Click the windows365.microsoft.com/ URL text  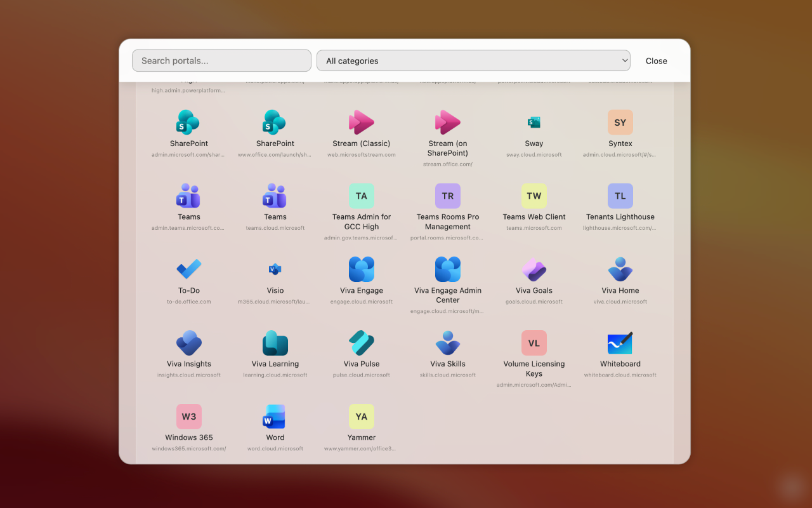click(x=189, y=449)
